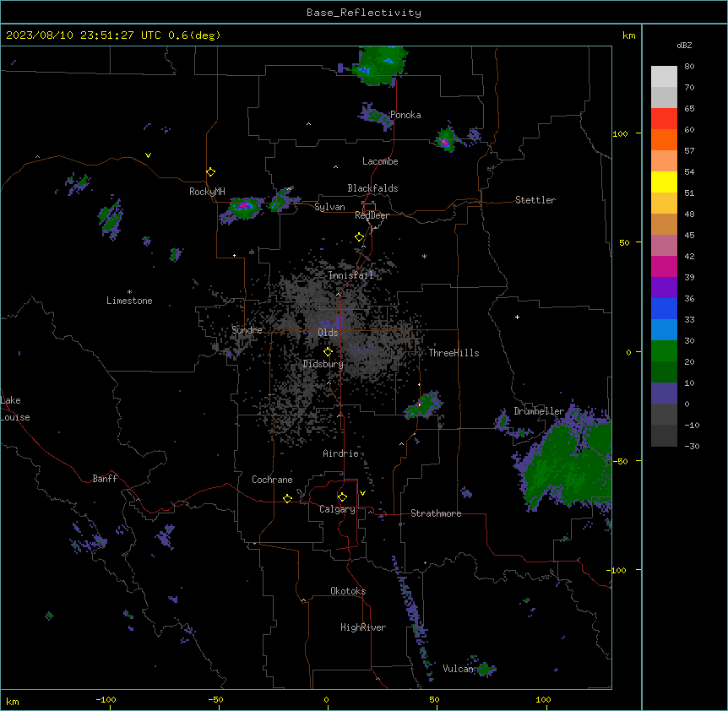Click the asterisk marker east of RedDeer
This screenshot has width=728, height=711.
(x=424, y=256)
